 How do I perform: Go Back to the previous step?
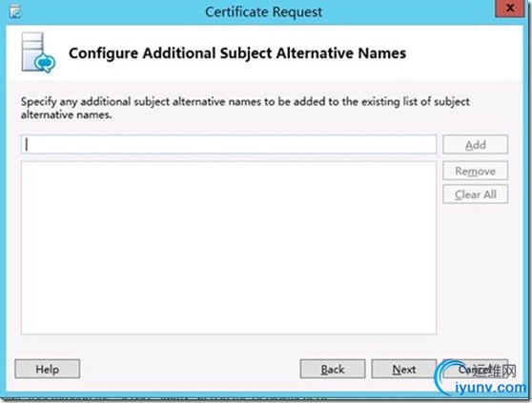pos(333,369)
